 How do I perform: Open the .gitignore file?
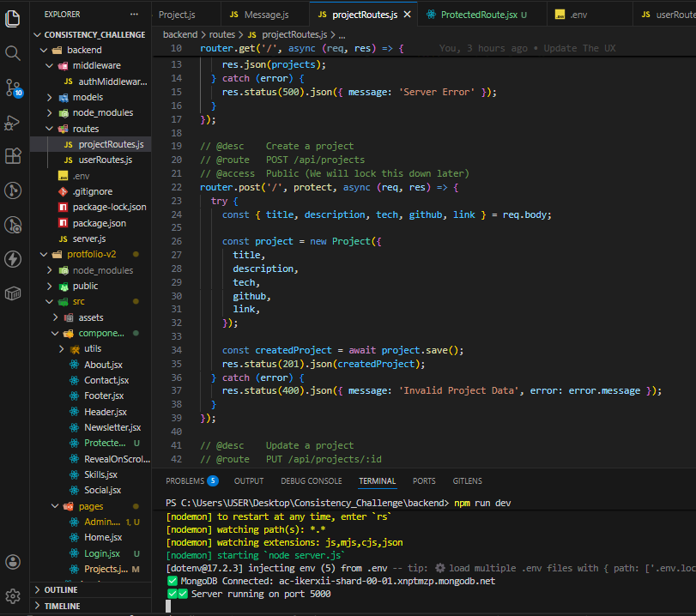pyautogui.click(x=91, y=191)
